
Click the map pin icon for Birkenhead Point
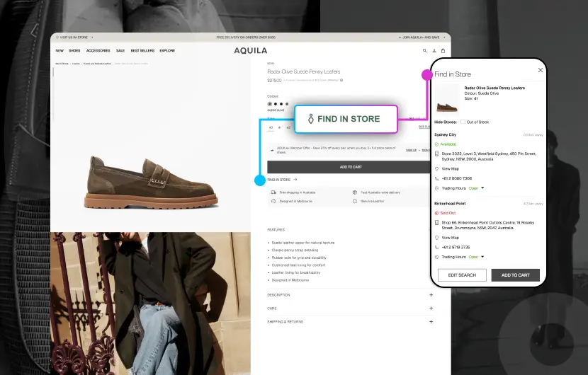tap(436, 238)
